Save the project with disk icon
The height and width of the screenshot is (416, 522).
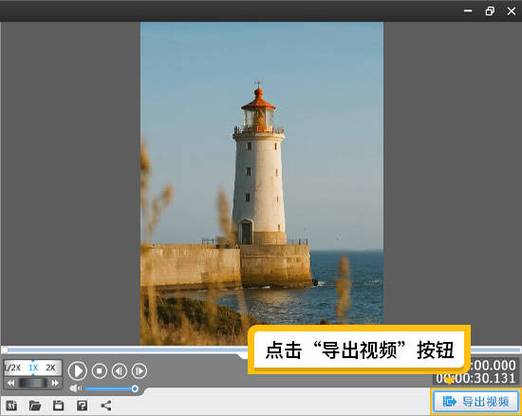tap(58, 405)
